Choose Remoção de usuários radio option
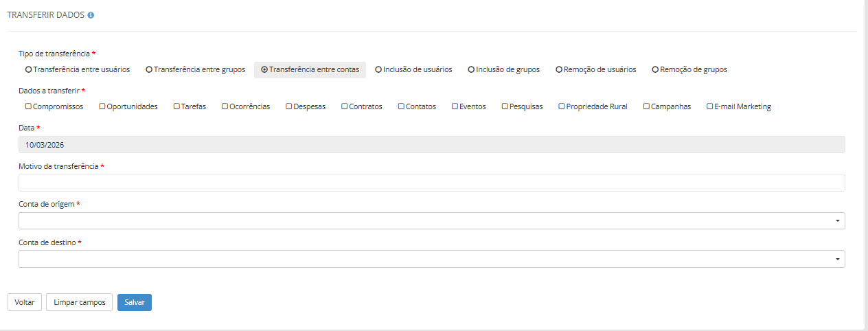 point(559,69)
